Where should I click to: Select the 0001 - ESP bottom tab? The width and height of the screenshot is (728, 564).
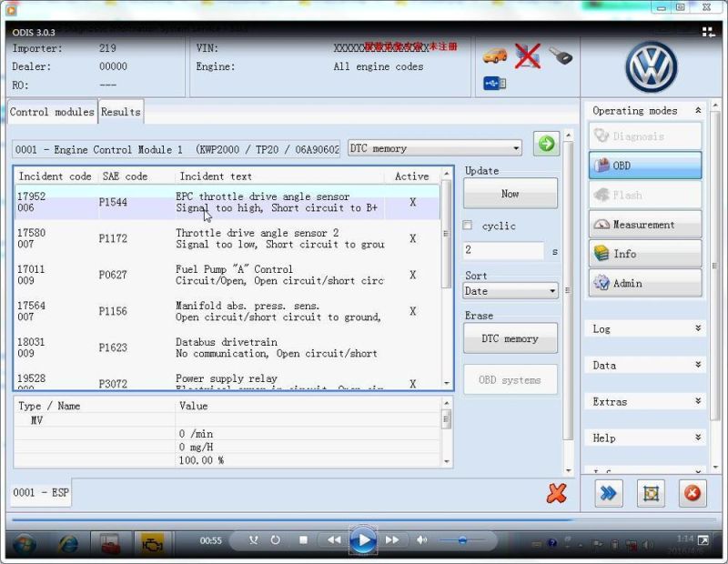41,493
